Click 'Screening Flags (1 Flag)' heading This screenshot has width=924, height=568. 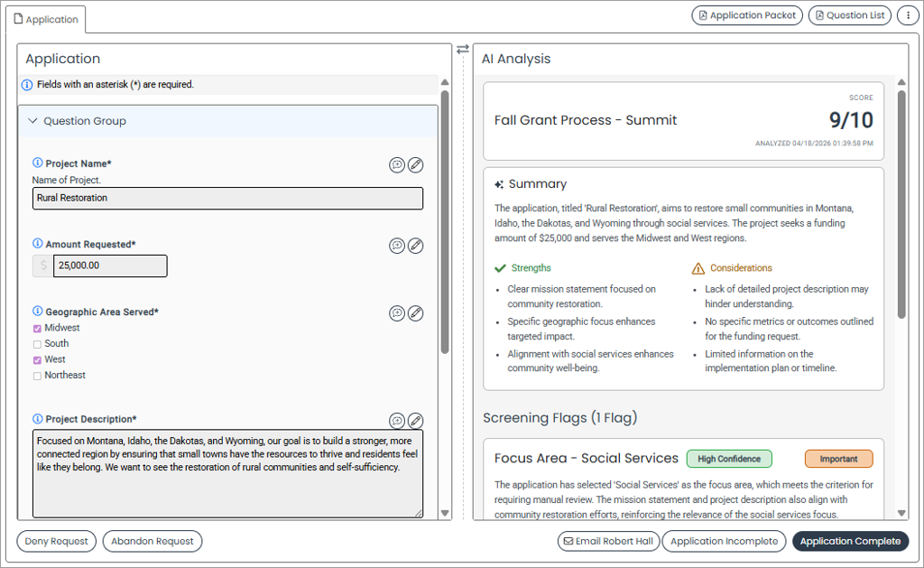point(559,418)
